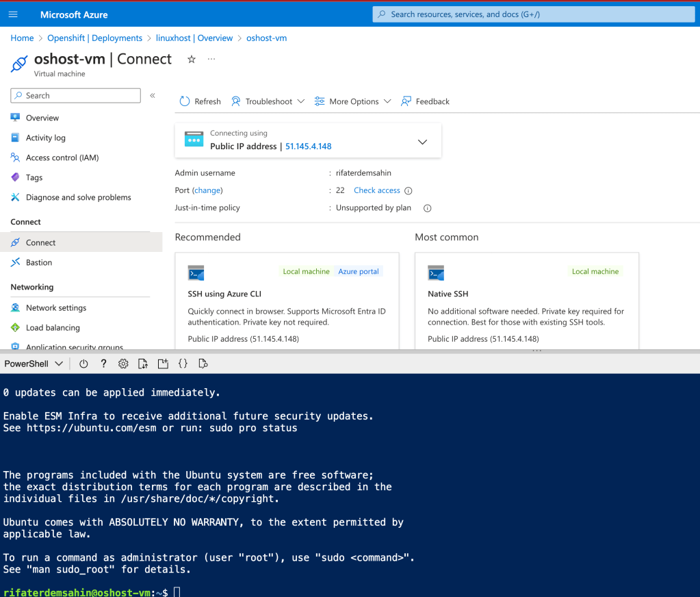The height and width of the screenshot is (597, 700).
Task: Open the Cloud Shell editor braces icon
Action: (x=183, y=364)
